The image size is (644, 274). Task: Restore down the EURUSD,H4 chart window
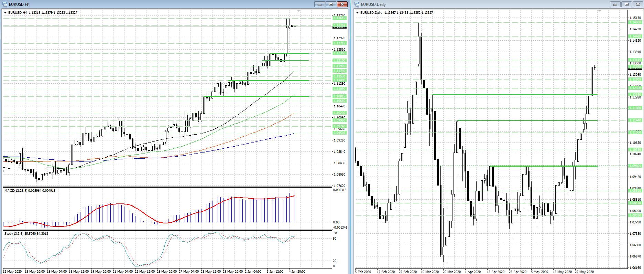pyautogui.click(x=331, y=4)
